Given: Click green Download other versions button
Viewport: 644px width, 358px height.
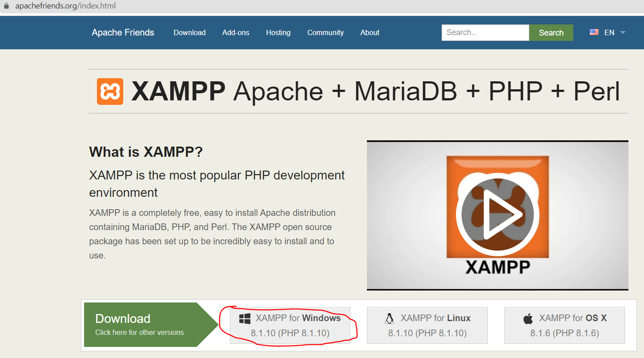Looking at the screenshot, I should coord(150,325).
